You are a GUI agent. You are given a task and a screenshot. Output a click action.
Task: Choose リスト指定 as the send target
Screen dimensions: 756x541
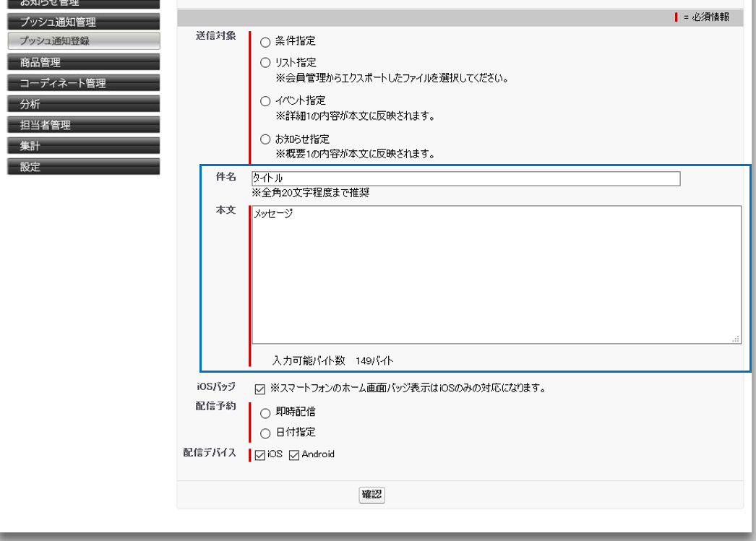pyautogui.click(x=265, y=63)
